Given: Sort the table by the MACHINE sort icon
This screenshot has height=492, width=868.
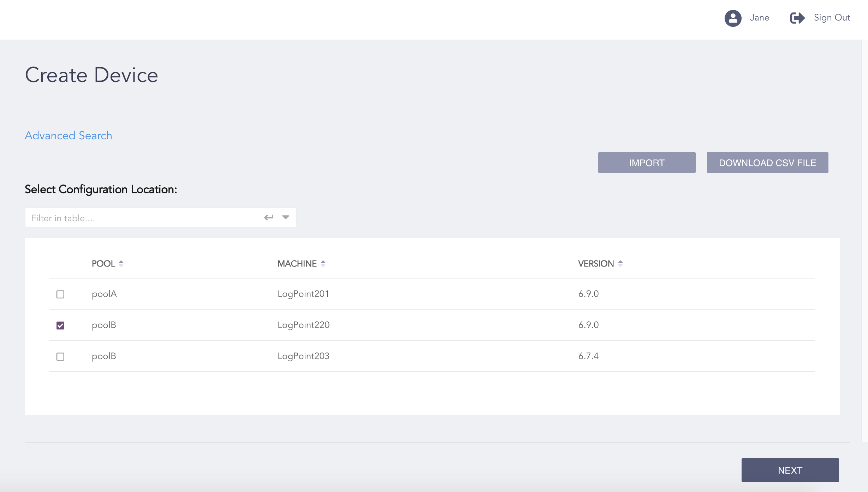Looking at the screenshot, I should 323,264.
